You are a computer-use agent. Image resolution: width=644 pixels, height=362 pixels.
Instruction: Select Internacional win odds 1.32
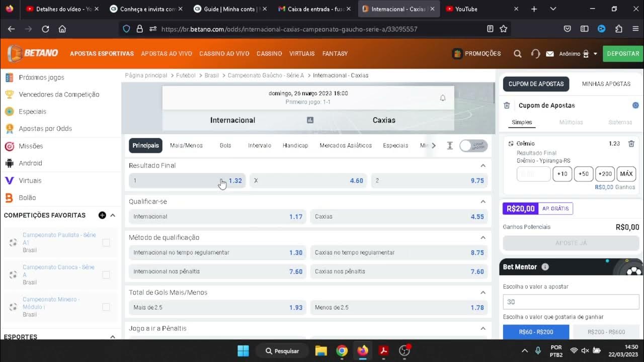187,180
